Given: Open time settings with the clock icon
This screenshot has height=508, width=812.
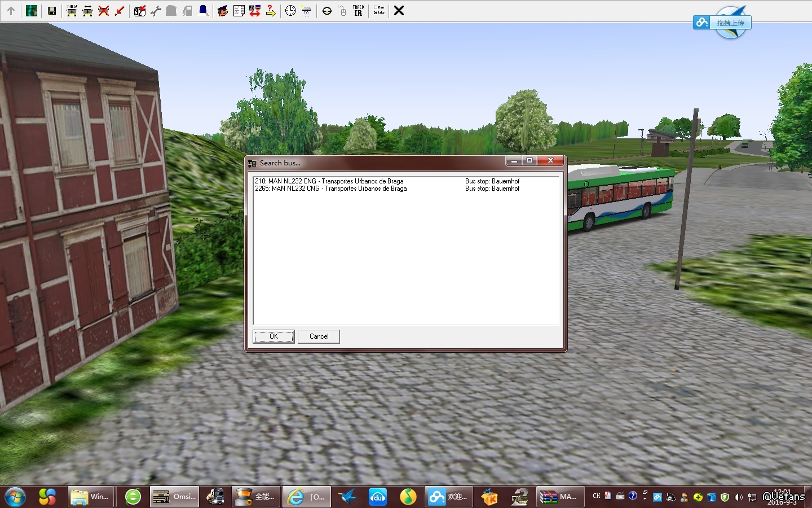Looking at the screenshot, I should 290,11.
